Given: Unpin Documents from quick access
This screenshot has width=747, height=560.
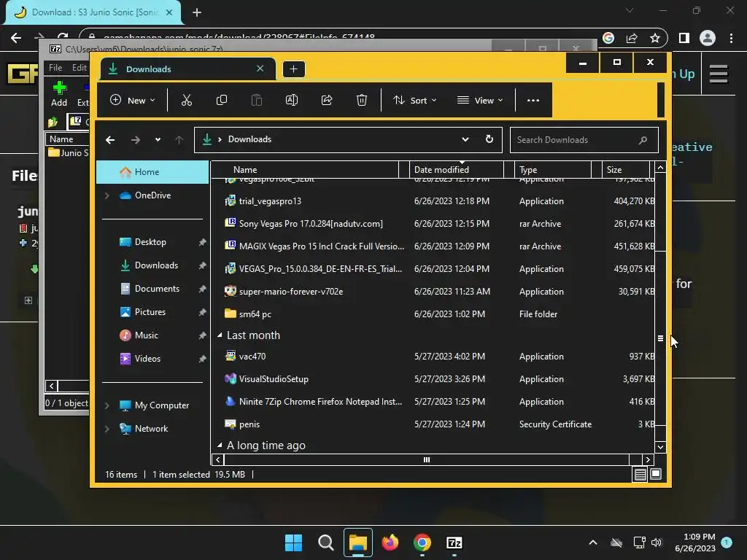Looking at the screenshot, I should (203, 289).
